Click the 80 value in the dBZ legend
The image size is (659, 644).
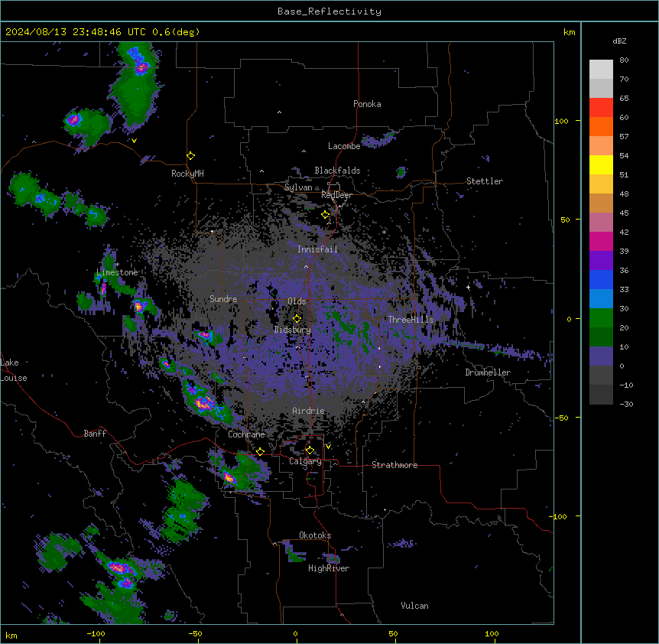[x=624, y=60]
